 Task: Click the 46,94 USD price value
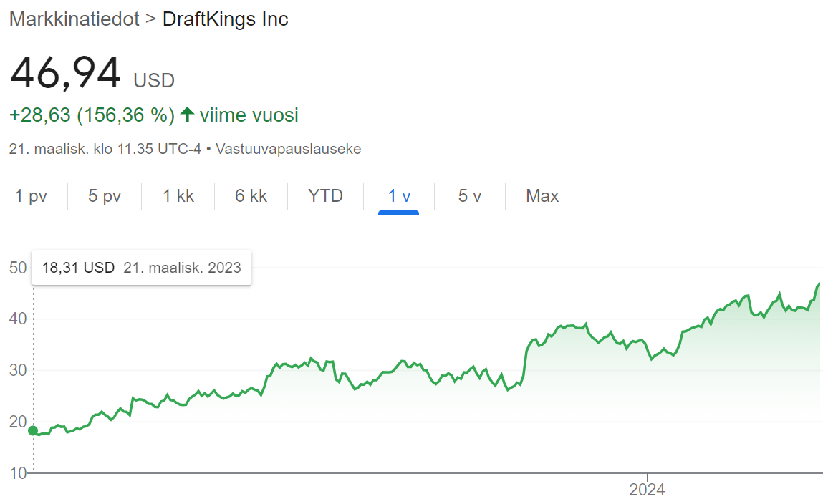tap(92, 74)
